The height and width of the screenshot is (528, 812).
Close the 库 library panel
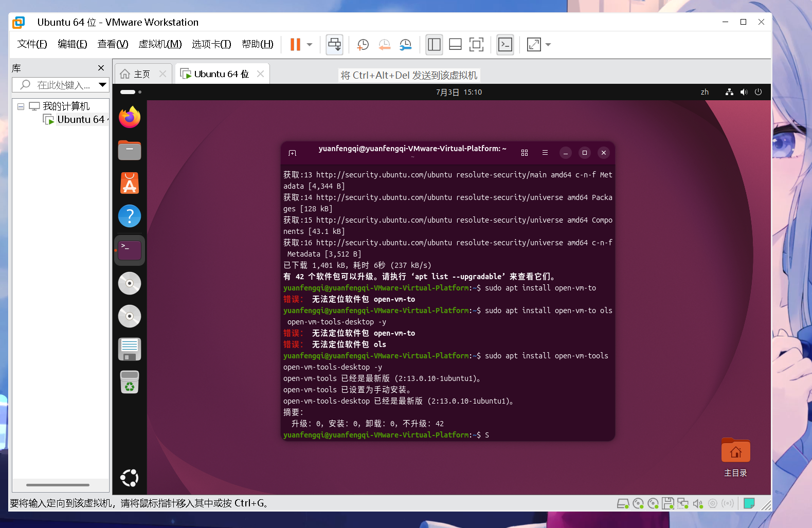pyautogui.click(x=101, y=68)
